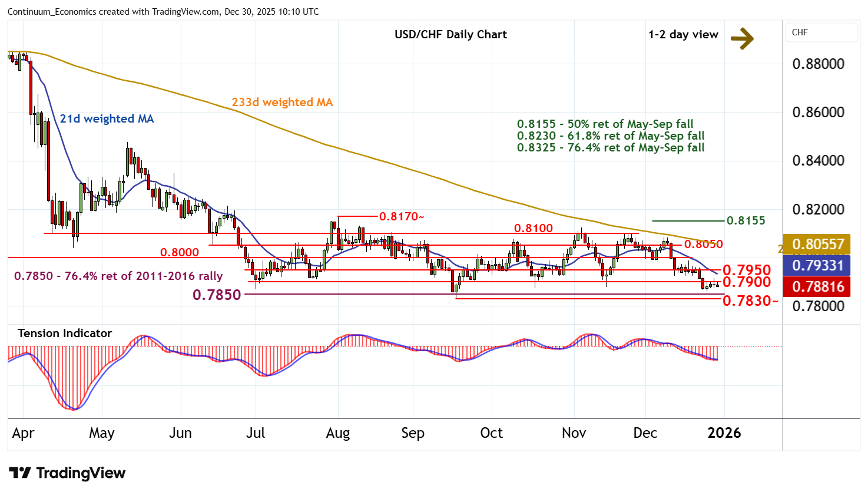Click the Aug label on time axis
This screenshot has height=495, width=868.
point(338,433)
